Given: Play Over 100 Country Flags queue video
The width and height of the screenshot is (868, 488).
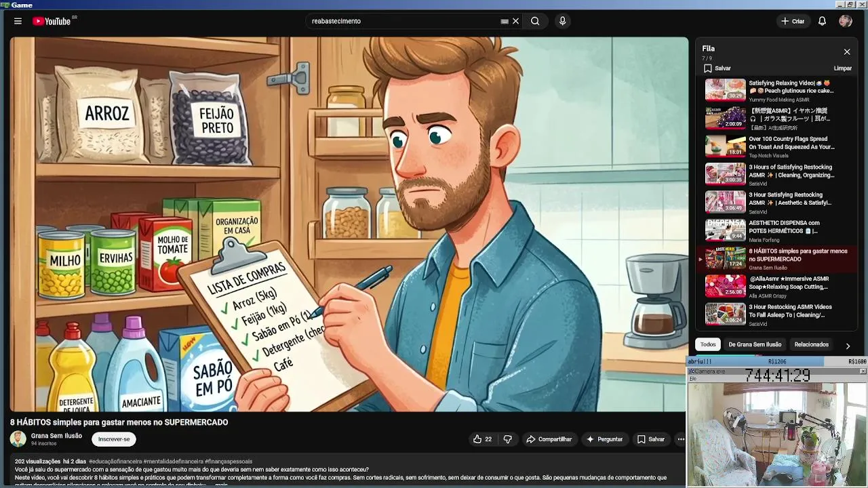Looking at the screenshot, I should (776, 146).
